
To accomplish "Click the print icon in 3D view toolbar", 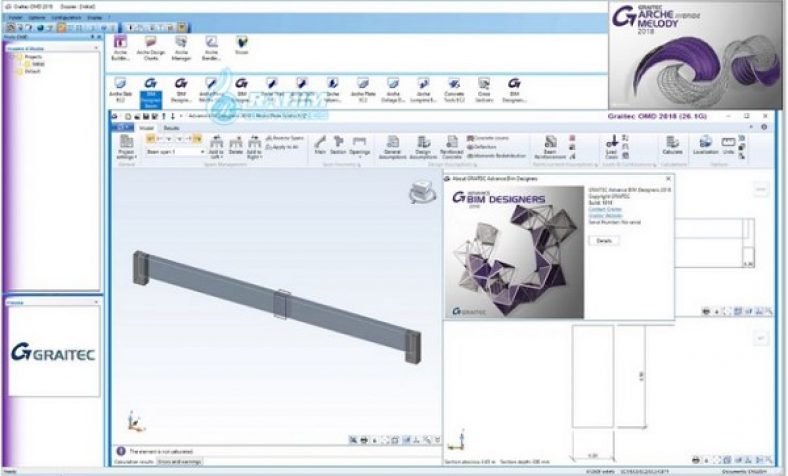I will (364, 440).
